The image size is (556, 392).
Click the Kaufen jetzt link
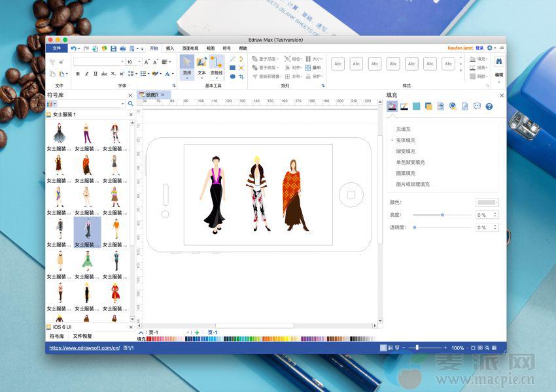pyautogui.click(x=460, y=48)
